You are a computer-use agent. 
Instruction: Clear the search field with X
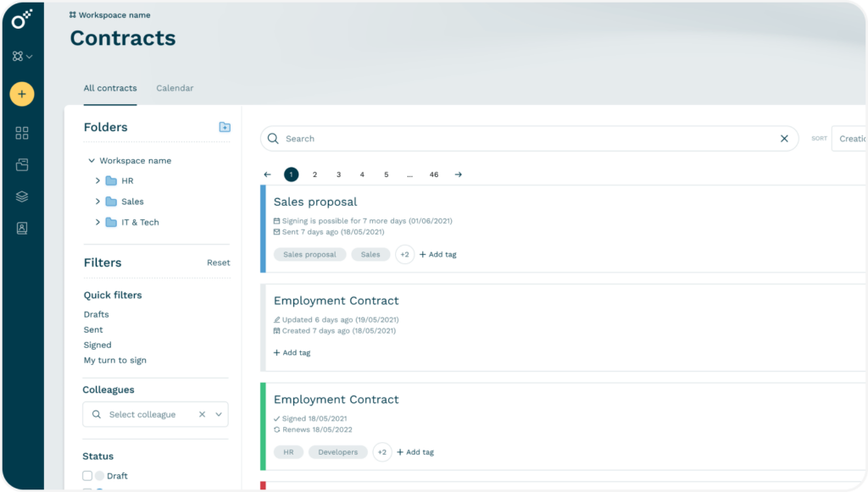point(784,139)
